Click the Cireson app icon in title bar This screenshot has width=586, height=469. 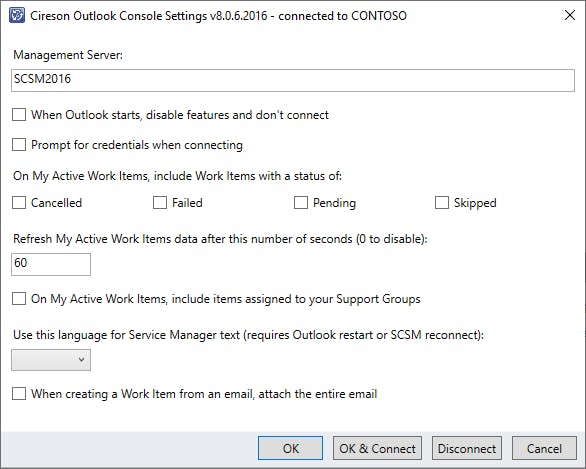[17, 16]
